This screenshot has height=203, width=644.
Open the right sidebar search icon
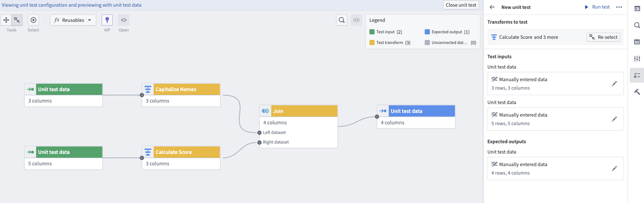point(637,25)
